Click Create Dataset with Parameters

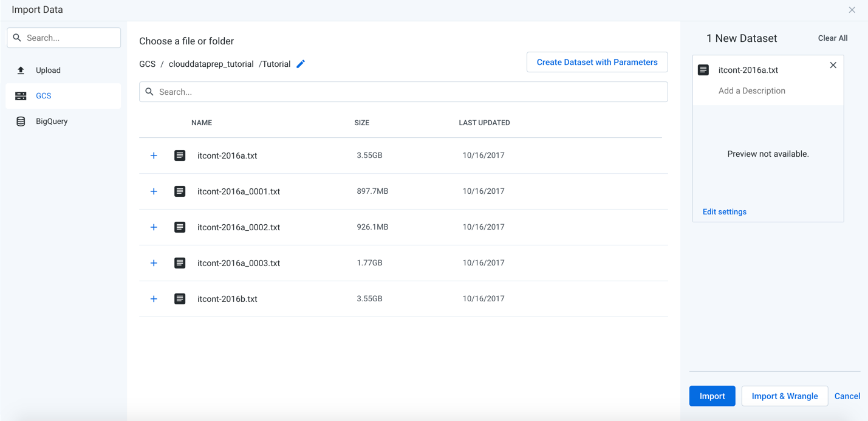[x=596, y=62]
